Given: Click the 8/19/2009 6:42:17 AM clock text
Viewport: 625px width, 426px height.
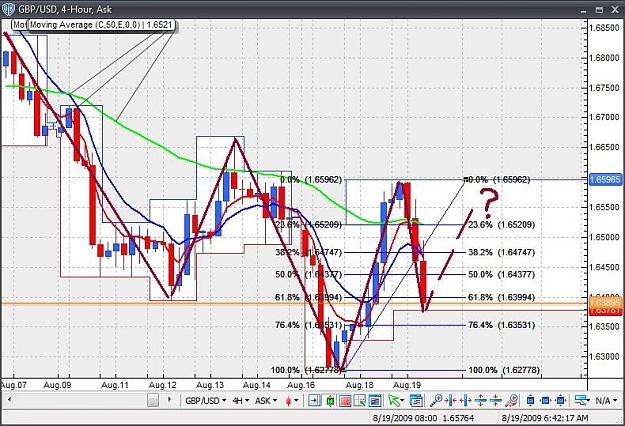Looking at the screenshot, I should (544, 418).
